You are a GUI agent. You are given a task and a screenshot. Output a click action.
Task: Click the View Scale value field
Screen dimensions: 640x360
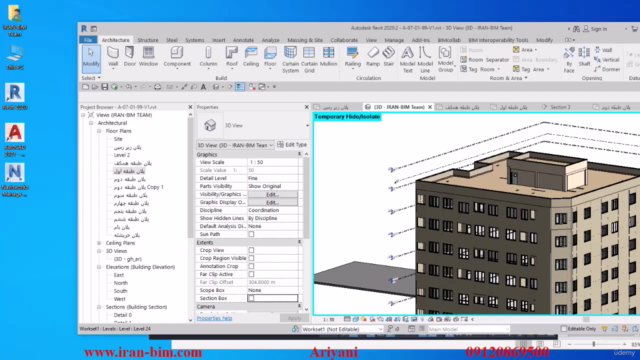pos(272,162)
